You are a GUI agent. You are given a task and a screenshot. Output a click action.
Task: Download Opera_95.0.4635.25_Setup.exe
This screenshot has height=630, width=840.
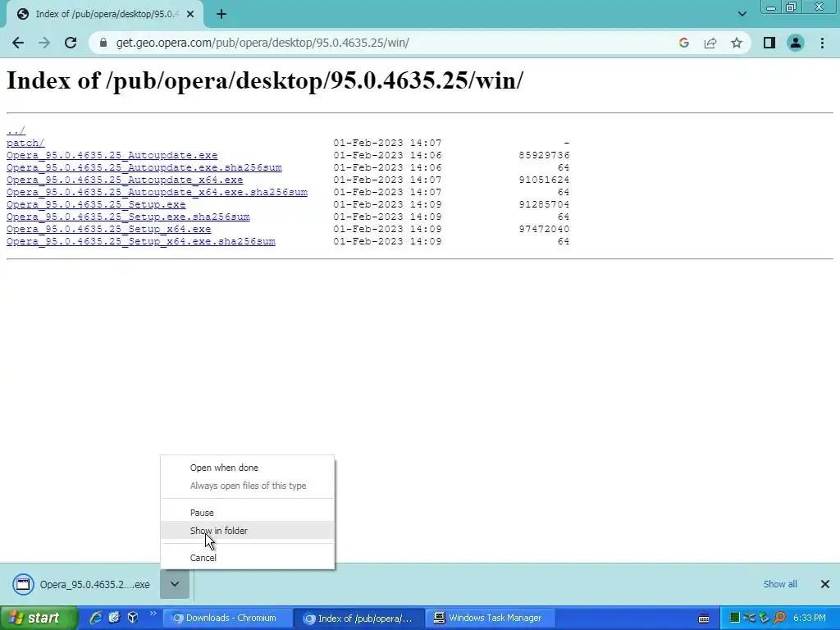96,204
